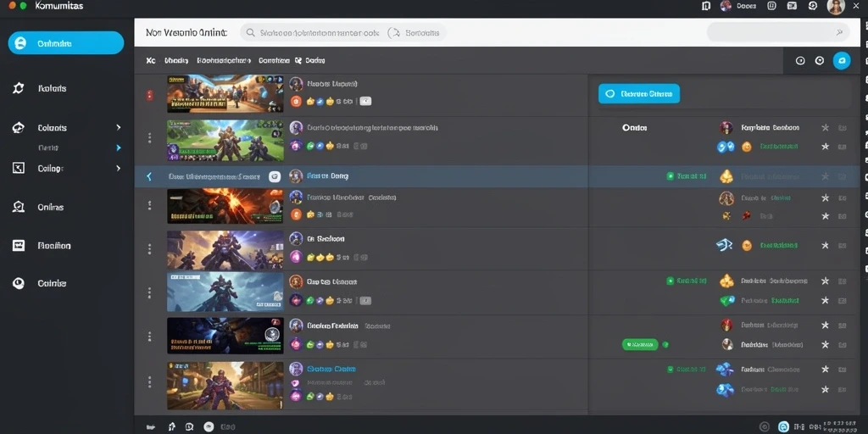This screenshot has width=868, height=434.
Task: Open the small avatar with name label in title bar
Action: [x=738, y=6]
